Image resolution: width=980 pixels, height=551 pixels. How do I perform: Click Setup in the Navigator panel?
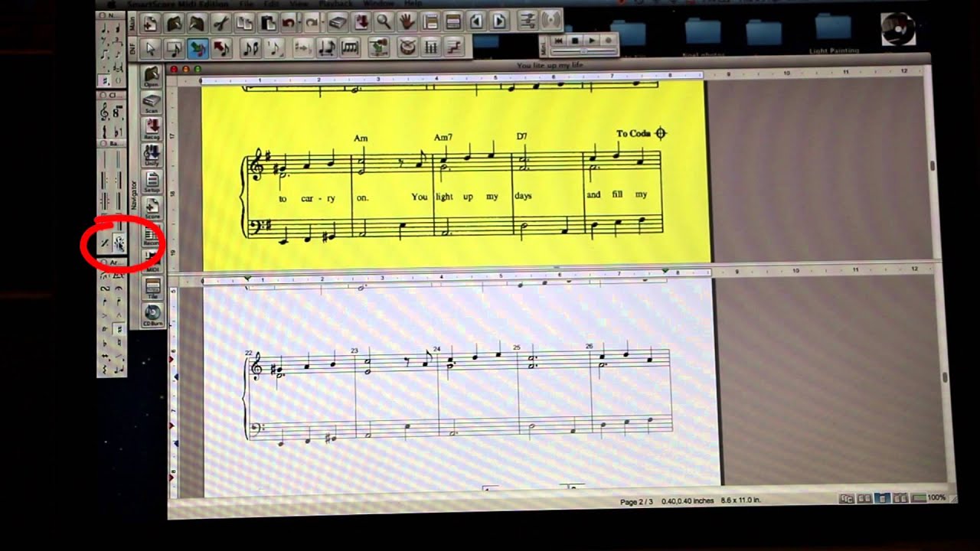pos(152,182)
